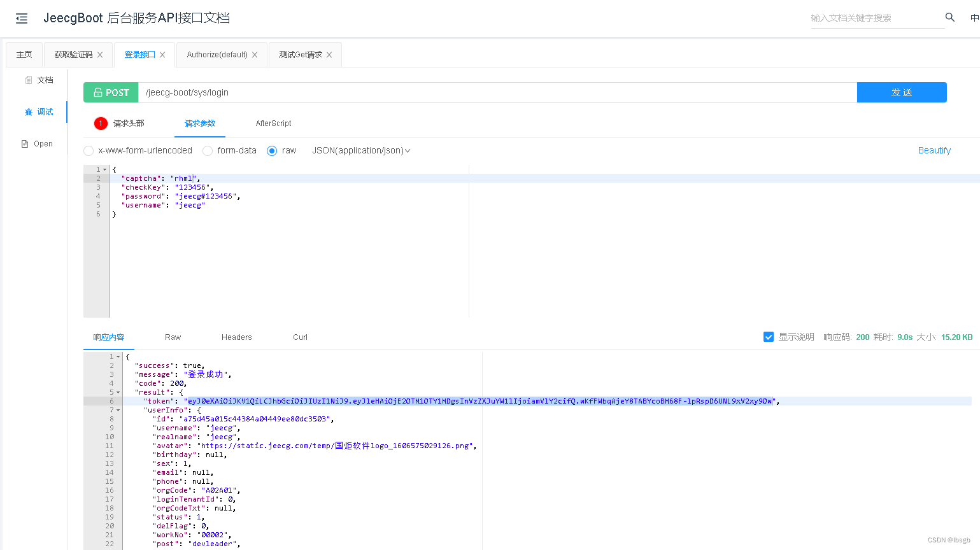Close the Authorize(default) tab

pos(255,55)
